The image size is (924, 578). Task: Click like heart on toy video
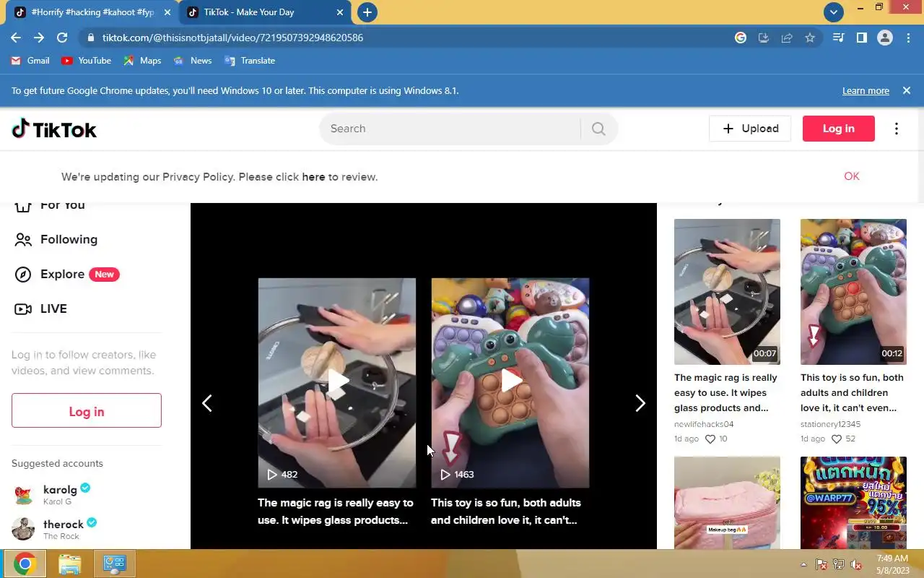tap(837, 439)
